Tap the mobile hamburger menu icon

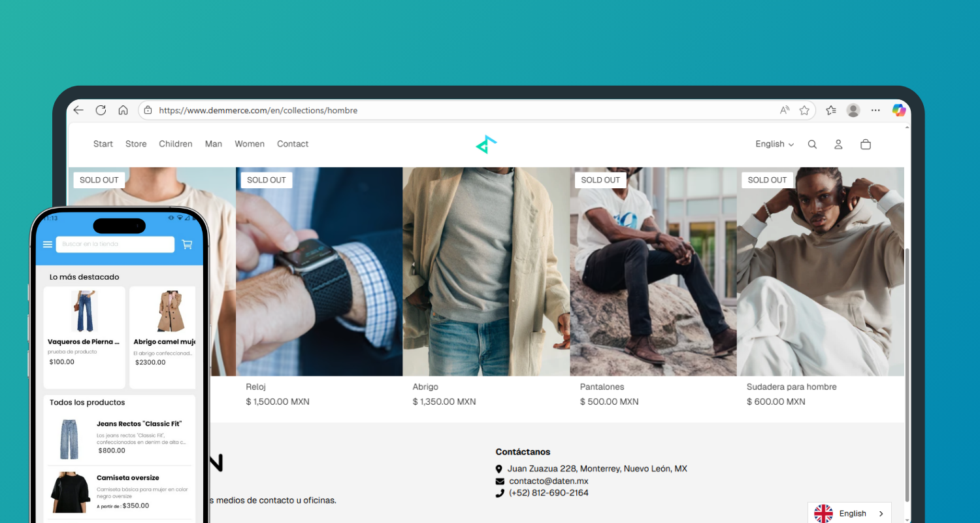(x=48, y=245)
